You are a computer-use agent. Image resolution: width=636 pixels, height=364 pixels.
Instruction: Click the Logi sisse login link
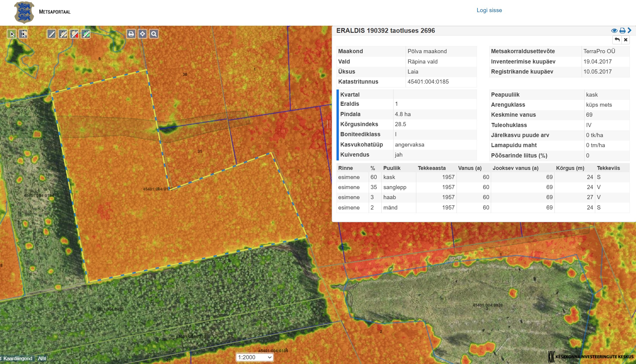click(x=489, y=10)
